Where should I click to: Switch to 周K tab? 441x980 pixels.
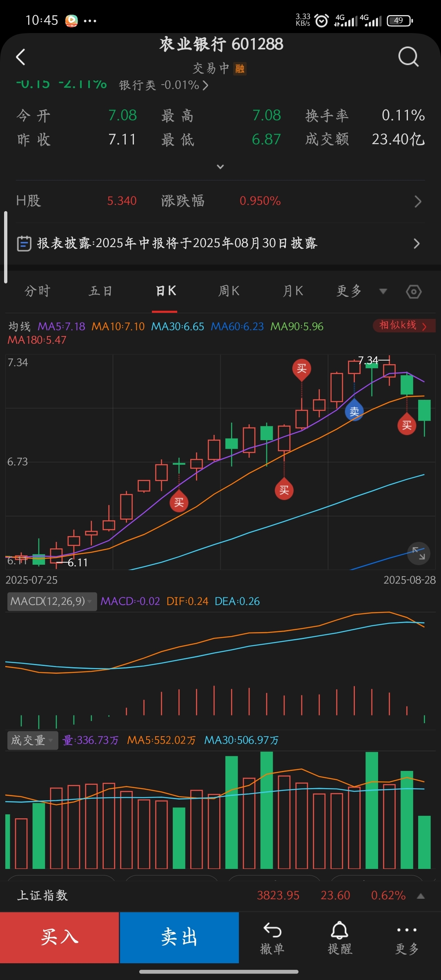click(x=229, y=291)
